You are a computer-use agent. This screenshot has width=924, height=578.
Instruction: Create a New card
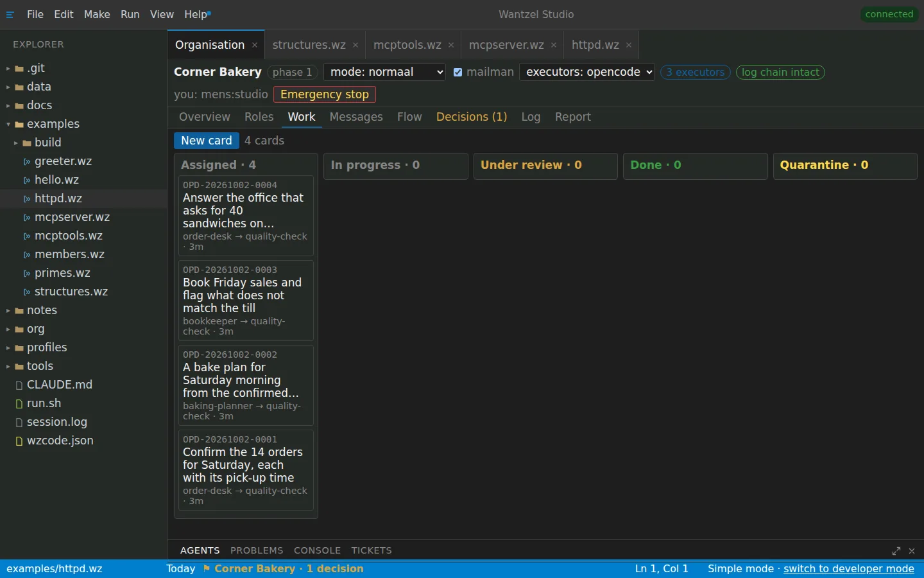click(x=207, y=141)
